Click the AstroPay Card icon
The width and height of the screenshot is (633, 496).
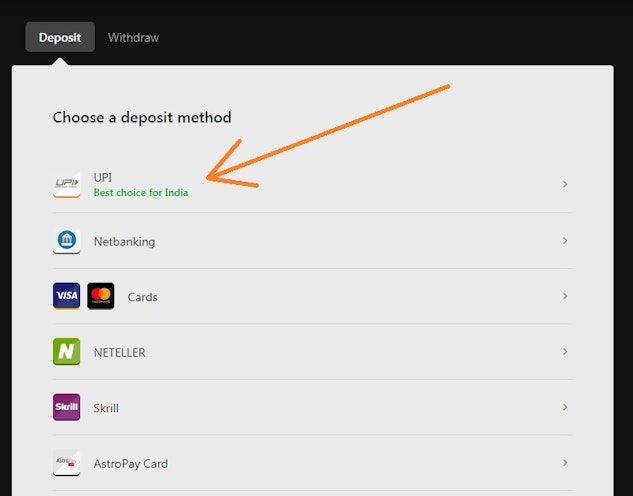[x=66, y=463]
